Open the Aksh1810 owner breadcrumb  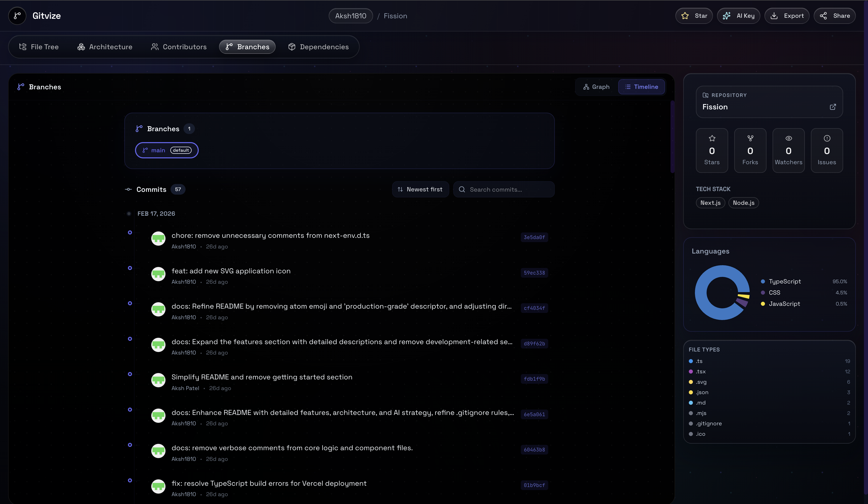(x=351, y=16)
